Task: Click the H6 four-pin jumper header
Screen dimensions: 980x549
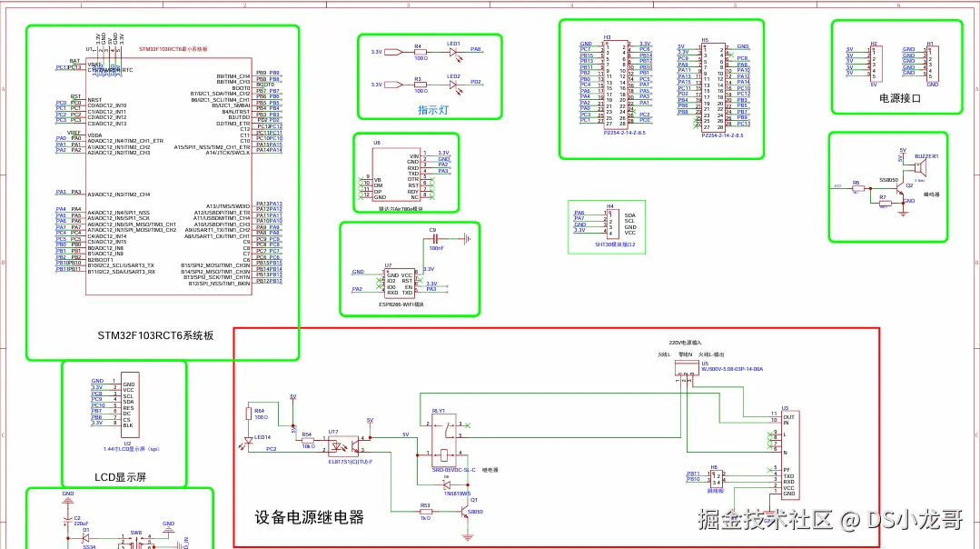Action: pyautogui.click(x=716, y=479)
